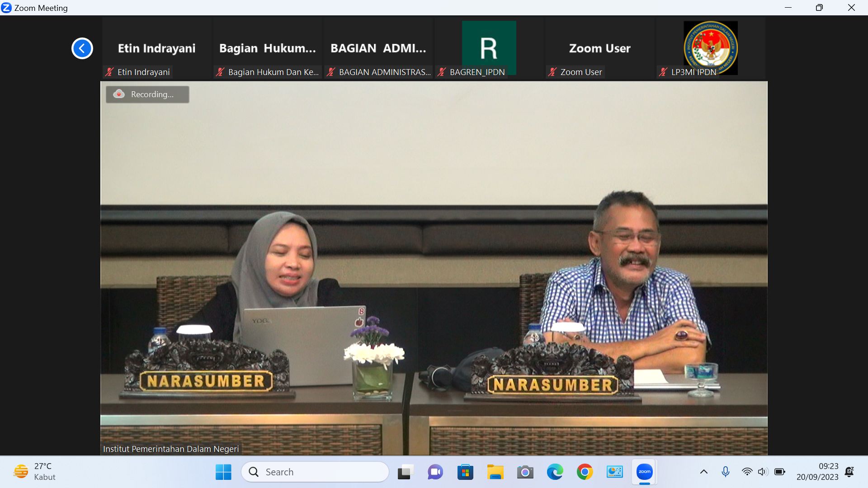Close the Zoom Meeting window
The height and width of the screenshot is (488, 868).
[x=851, y=8]
